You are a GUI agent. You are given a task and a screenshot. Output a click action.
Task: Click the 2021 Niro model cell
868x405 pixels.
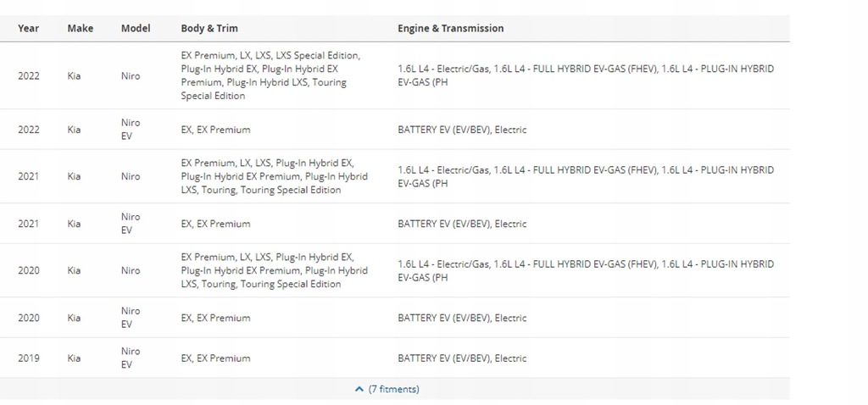(x=131, y=176)
